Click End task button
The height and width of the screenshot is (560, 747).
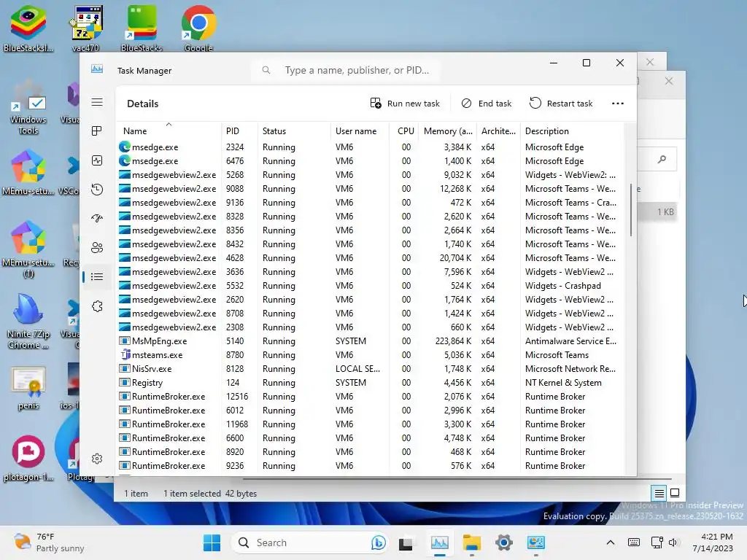487,104
